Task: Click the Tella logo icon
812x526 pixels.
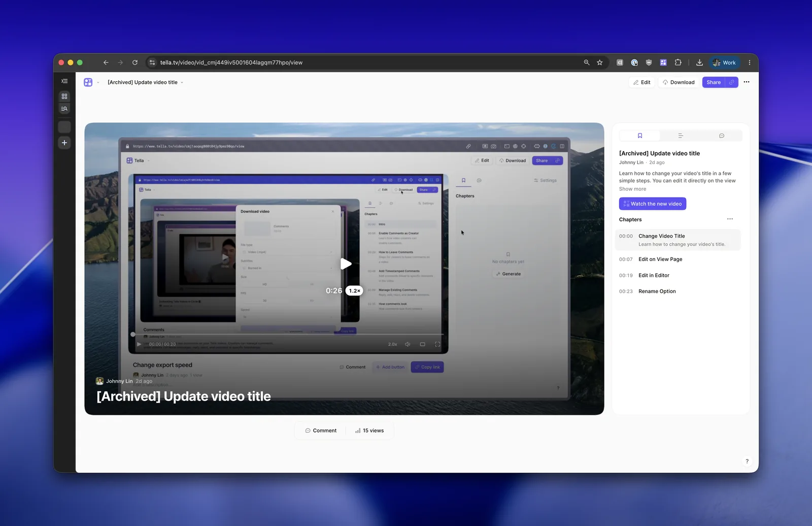Action: (x=88, y=82)
